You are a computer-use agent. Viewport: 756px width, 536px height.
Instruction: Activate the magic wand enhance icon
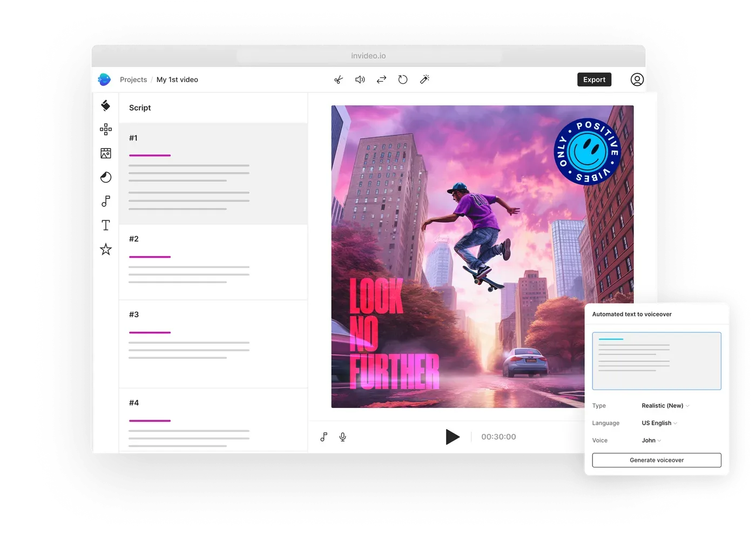(424, 79)
